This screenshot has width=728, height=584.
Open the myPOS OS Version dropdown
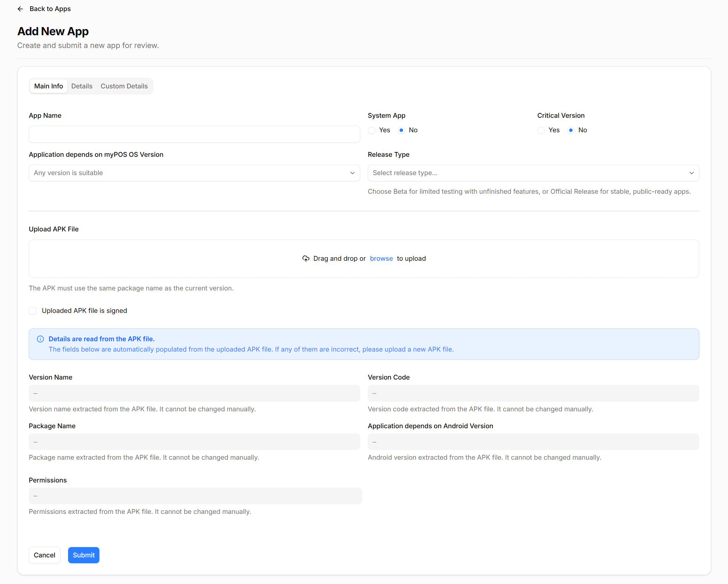tap(194, 173)
